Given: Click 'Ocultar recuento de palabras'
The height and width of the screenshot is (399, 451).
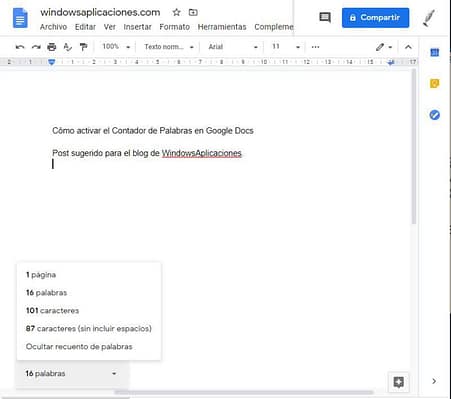Looking at the screenshot, I should (x=79, y=347).
